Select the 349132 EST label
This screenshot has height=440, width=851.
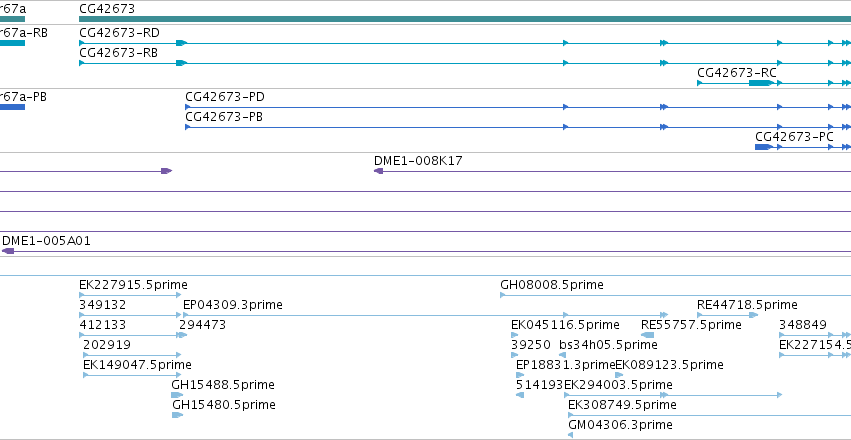click(x=103, y=305)
